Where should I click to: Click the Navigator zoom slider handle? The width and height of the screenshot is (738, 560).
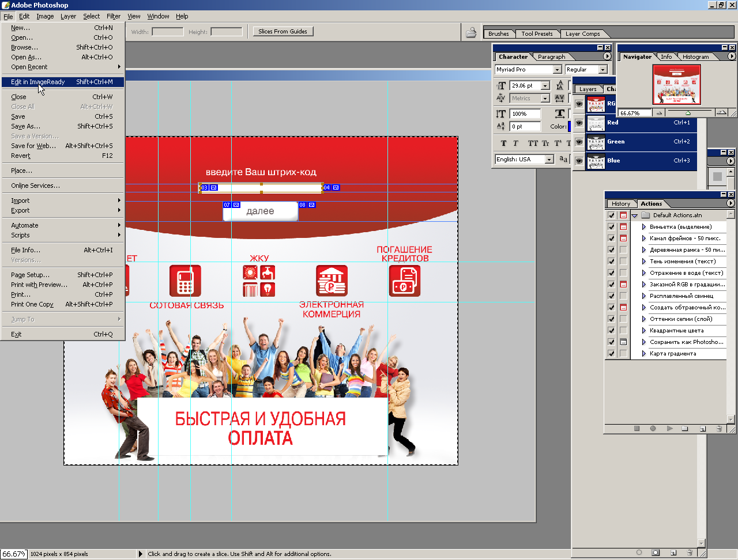[x=688, y=113]
